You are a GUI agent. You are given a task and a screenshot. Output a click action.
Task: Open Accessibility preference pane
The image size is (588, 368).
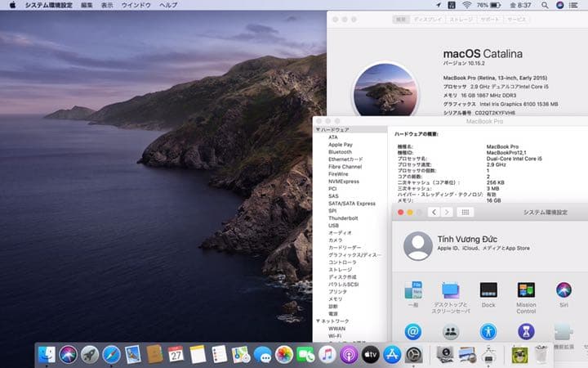(488, 331)
